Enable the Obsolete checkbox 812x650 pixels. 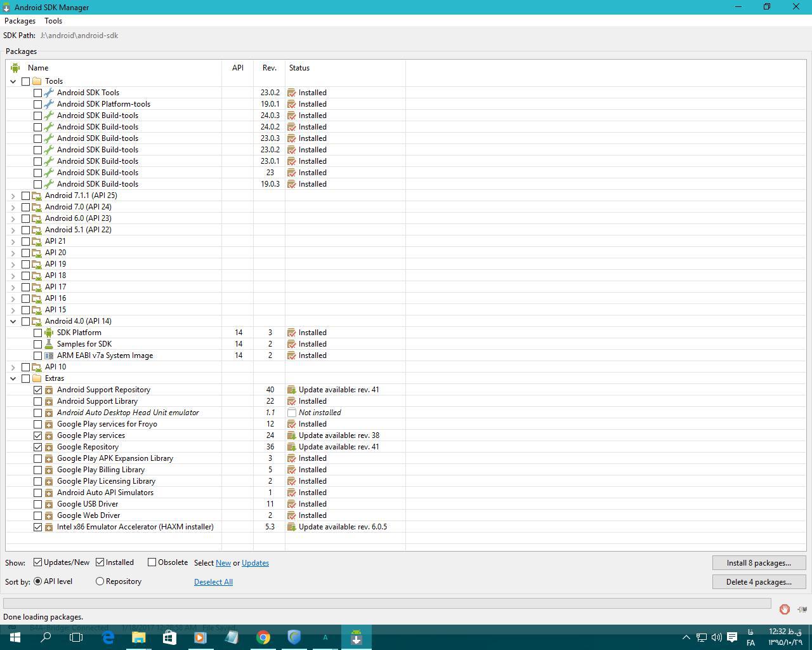click(152, 562)
